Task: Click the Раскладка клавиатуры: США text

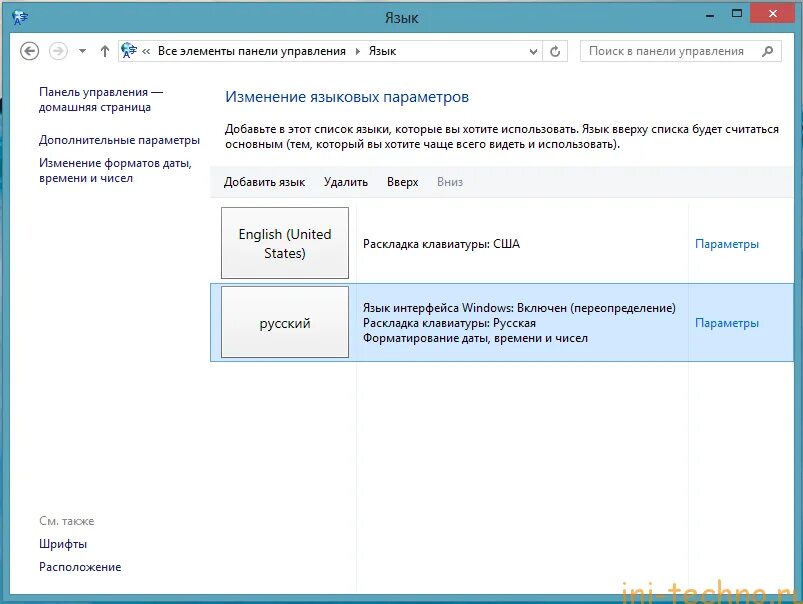Action: click(x=441, y=244)
